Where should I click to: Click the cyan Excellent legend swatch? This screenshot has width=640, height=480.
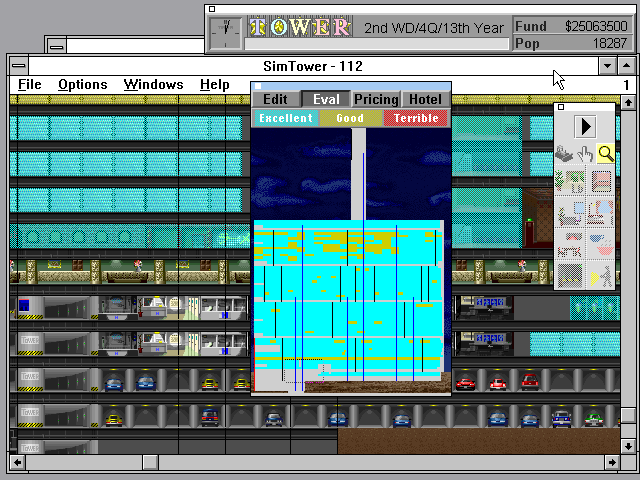tap(286, 118)
